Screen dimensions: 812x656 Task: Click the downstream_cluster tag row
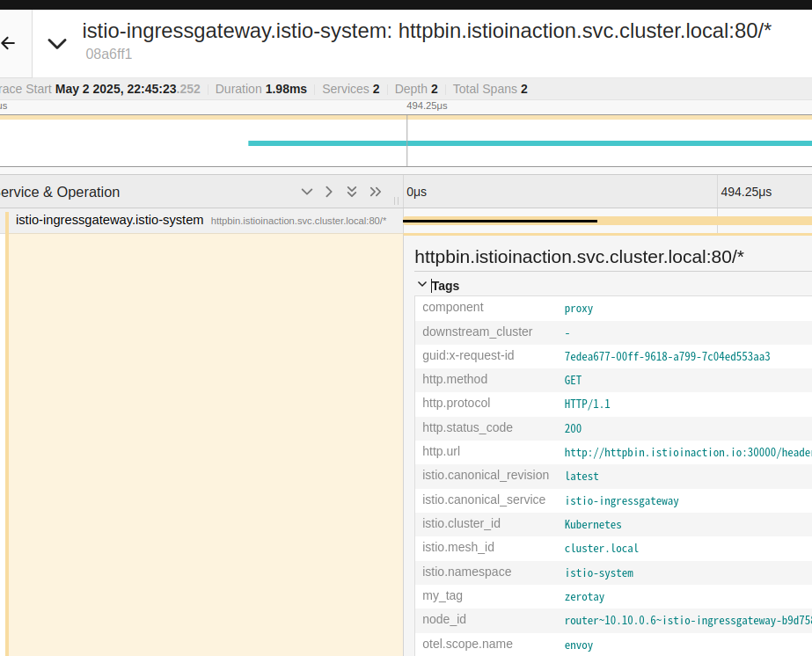click(613, 332)
